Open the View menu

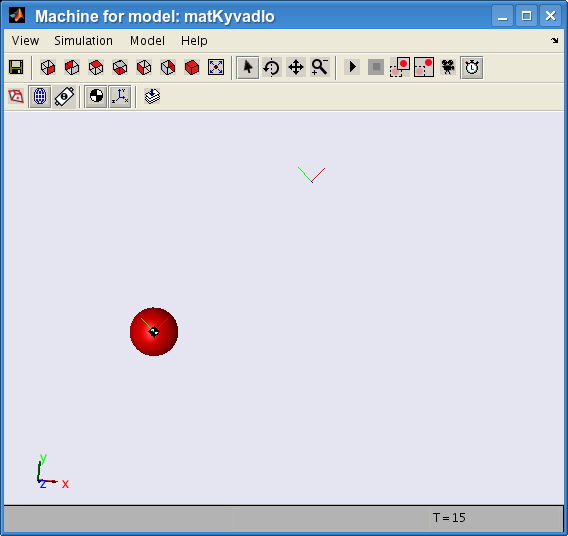[25, 41]
